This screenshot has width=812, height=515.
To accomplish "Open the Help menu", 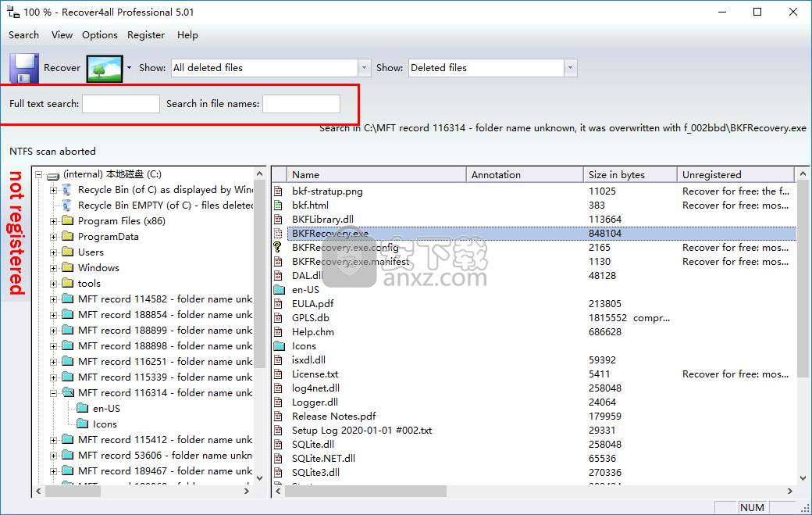I will tap(187, 34).
